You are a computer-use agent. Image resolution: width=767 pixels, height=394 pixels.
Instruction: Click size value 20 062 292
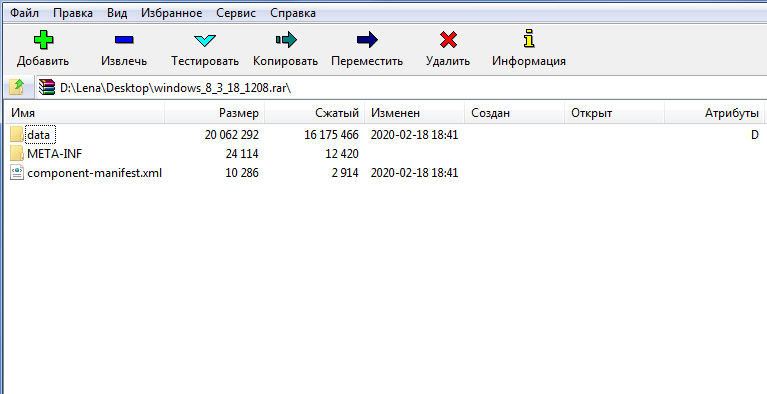click(231, 135)
